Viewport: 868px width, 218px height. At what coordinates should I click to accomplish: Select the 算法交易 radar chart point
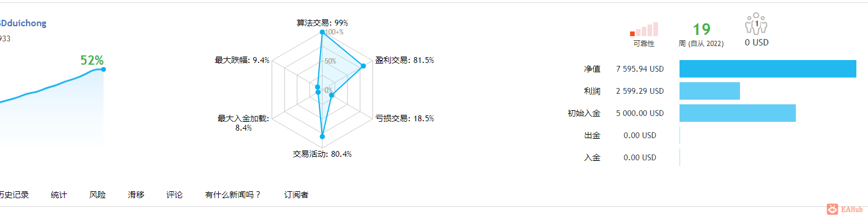pos(321,33)
